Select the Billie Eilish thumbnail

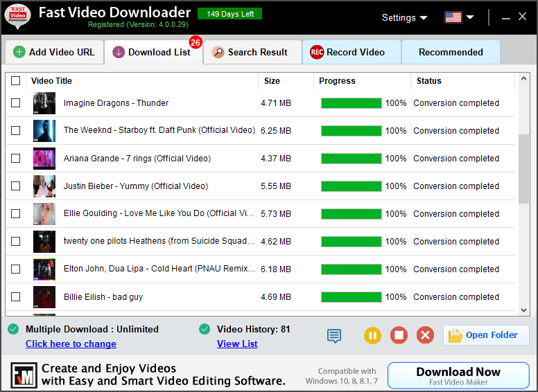click(44, 297)
